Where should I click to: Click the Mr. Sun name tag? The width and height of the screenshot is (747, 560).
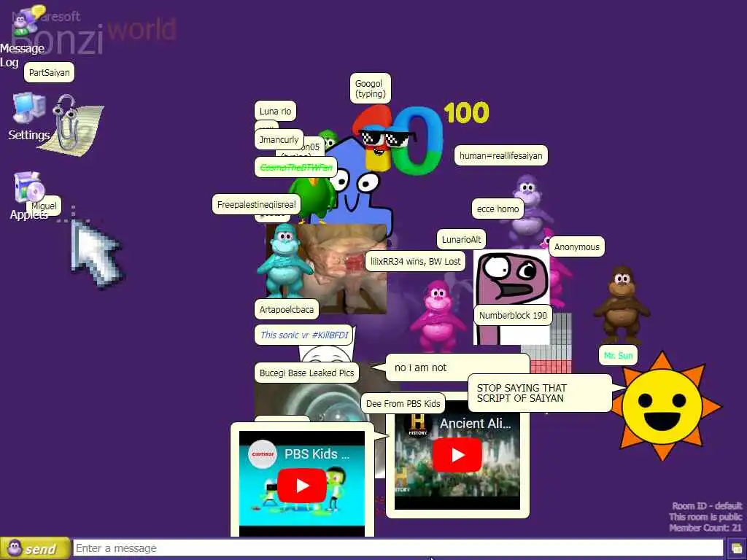pos(618,356)
